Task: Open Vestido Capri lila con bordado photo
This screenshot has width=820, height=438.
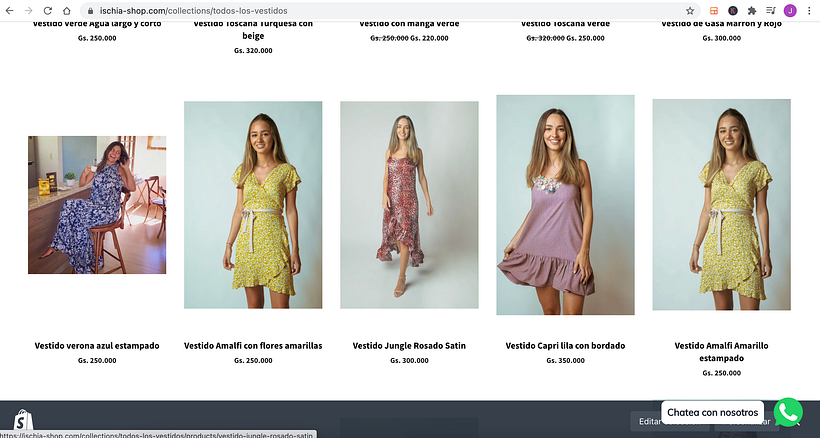Action: pyautogui.click(x=565, y=205)
